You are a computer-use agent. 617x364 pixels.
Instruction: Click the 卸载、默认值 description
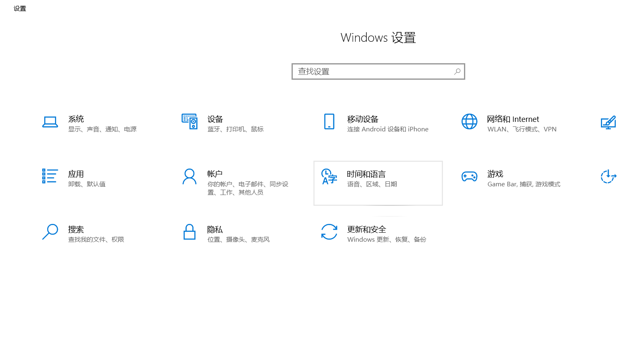[87, 184]
